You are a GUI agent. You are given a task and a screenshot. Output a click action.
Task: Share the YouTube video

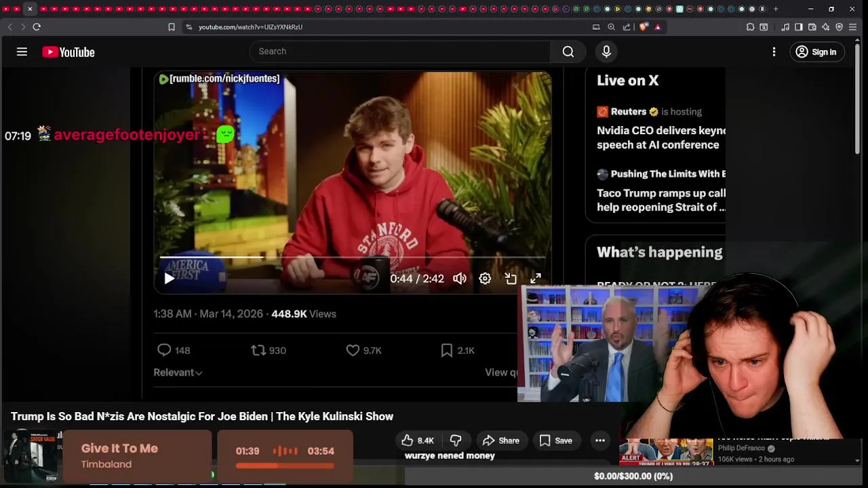(501, 441)
